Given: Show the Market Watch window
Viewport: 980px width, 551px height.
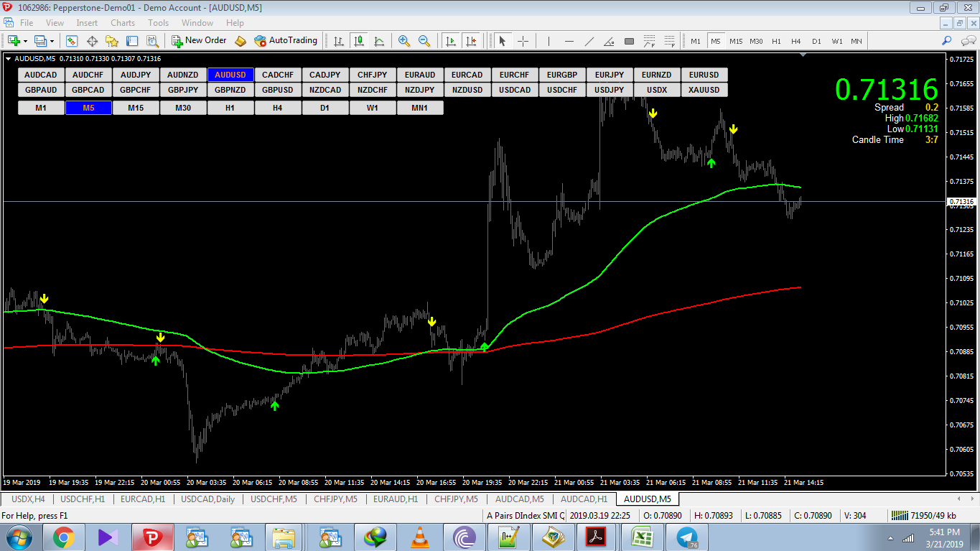Looking at the screenshot, I should (72, 41).
